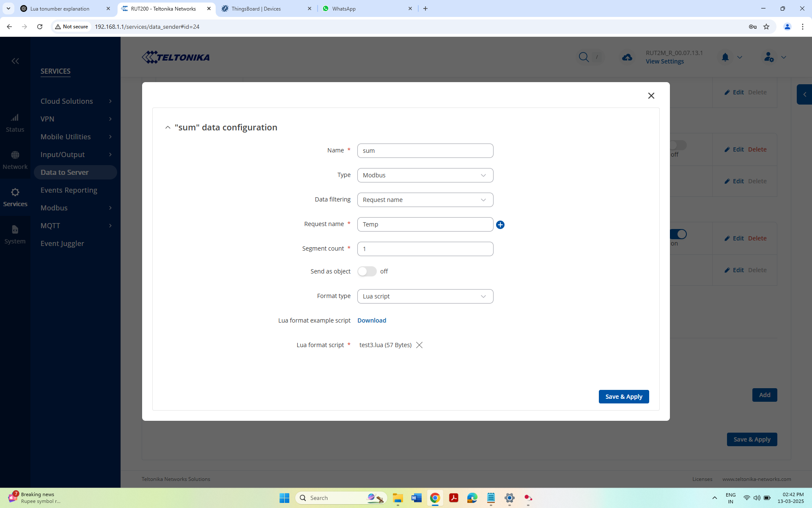Open user menu dropdown chevron
The image size is (812, 508).
[x=784, y=57]
